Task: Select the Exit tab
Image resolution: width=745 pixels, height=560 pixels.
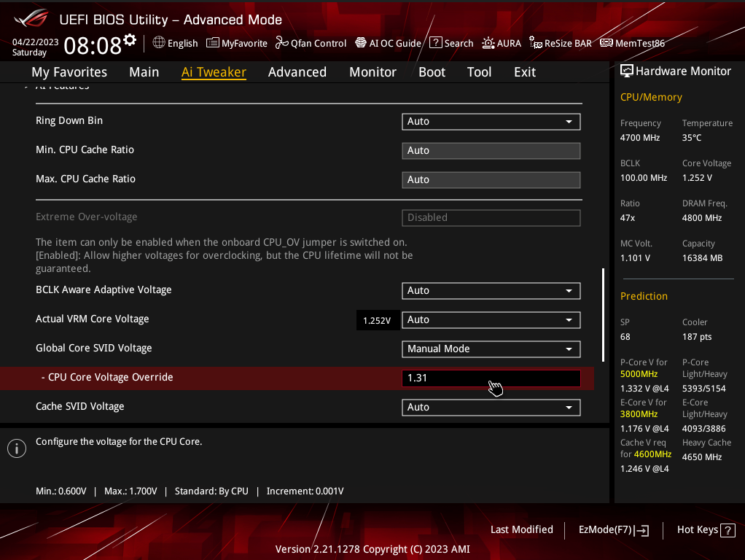Action: click(x=525, y=71)
